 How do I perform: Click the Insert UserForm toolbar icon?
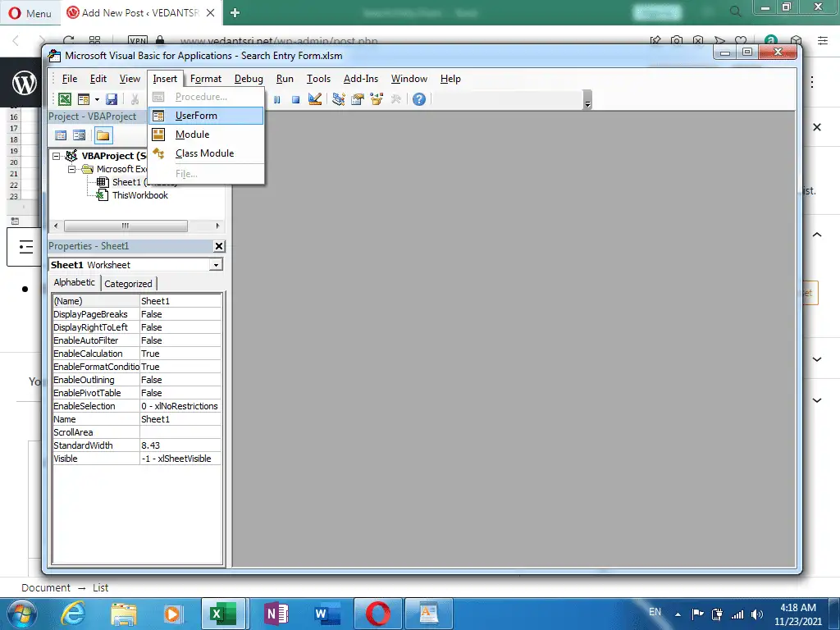[x=84, y=99]
